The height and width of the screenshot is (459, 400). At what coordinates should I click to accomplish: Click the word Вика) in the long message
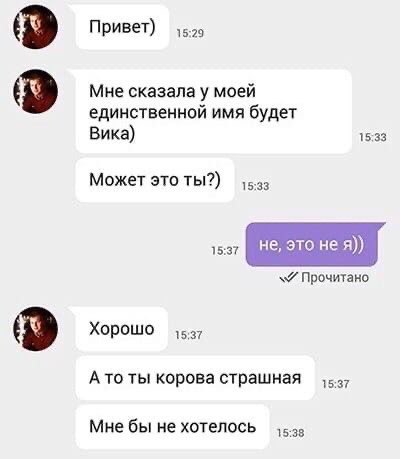112,134
